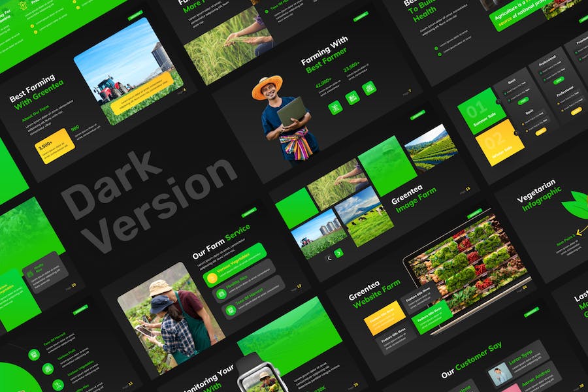This screenshot has height=392, width=588.
Task: Click the middle green icon under the 42,000+ stat
Action: pos(353,98)
